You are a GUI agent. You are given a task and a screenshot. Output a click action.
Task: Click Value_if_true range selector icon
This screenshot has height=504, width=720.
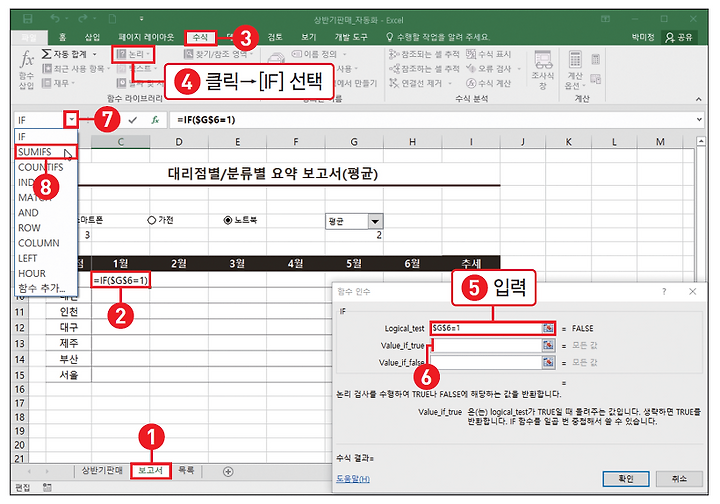[x=548, y=345]
